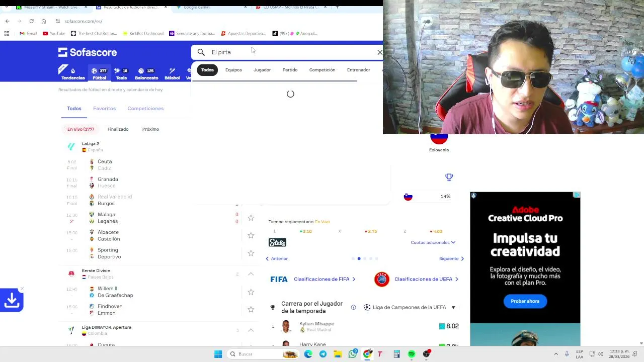Click Probar ahora in the Adobe ad
This screenshot has width=644, height=362.
tap(525, 301)
